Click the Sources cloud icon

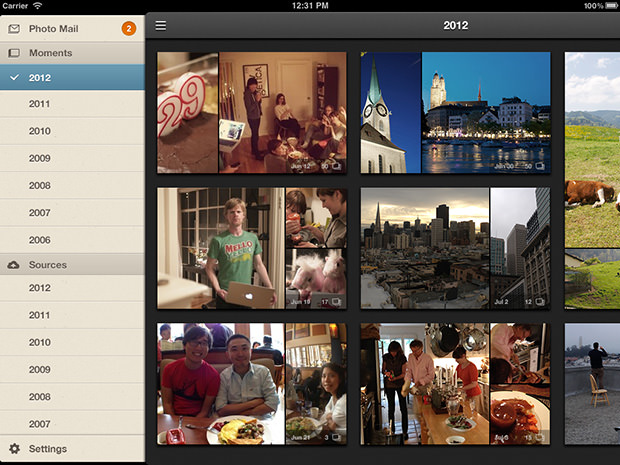(x=13, y=265)
